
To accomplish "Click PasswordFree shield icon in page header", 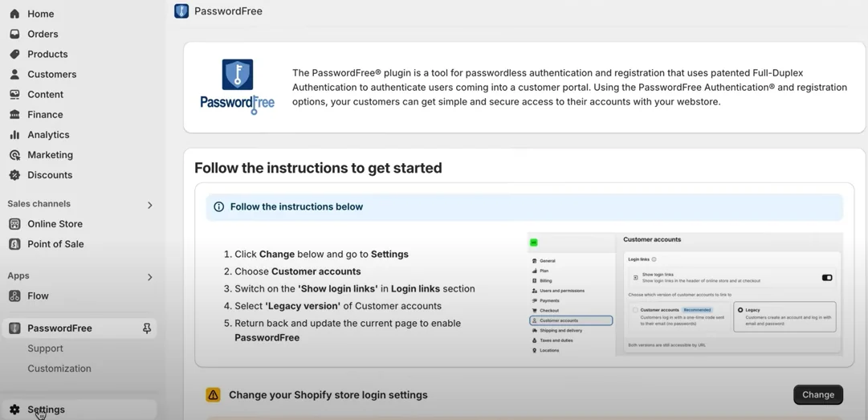I will pyautogui.click(x=181, y=11).
